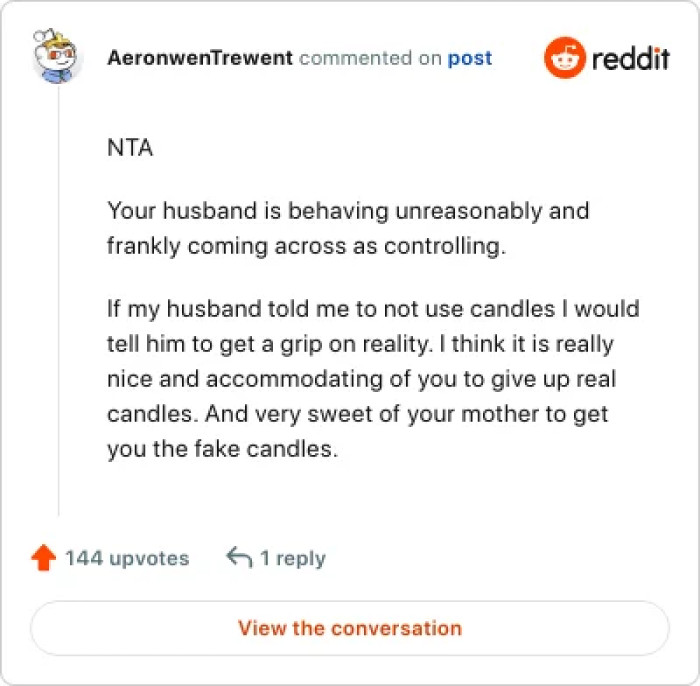Click the "commented on" label
Image resolution: width=700 pixels, height=686 pixels.
pyautogui.click(x=370, y=58)
